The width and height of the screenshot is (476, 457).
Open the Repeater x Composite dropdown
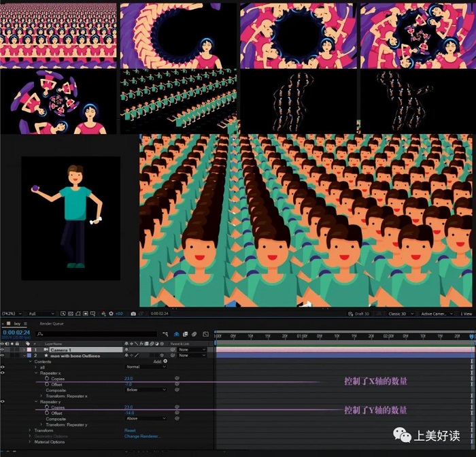tap(144, 390)
